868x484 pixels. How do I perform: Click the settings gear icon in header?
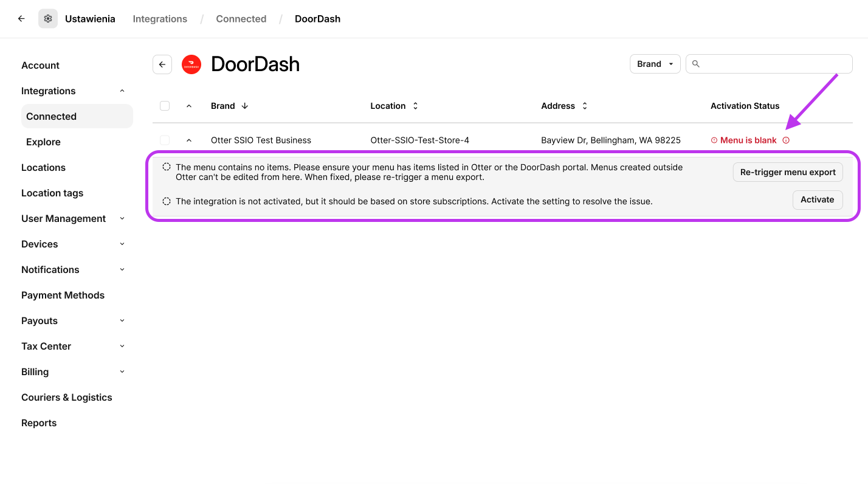pyautogui.click(x=48, y=19)
